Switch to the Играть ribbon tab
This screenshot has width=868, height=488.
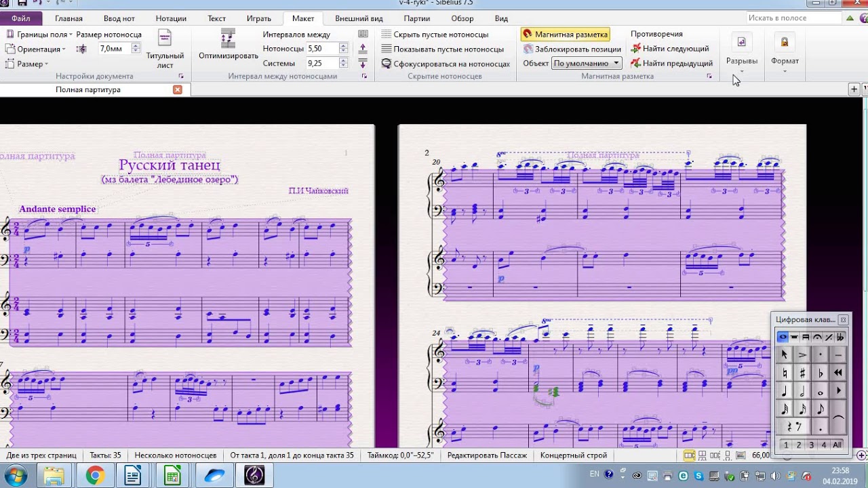tap(258, 18)
